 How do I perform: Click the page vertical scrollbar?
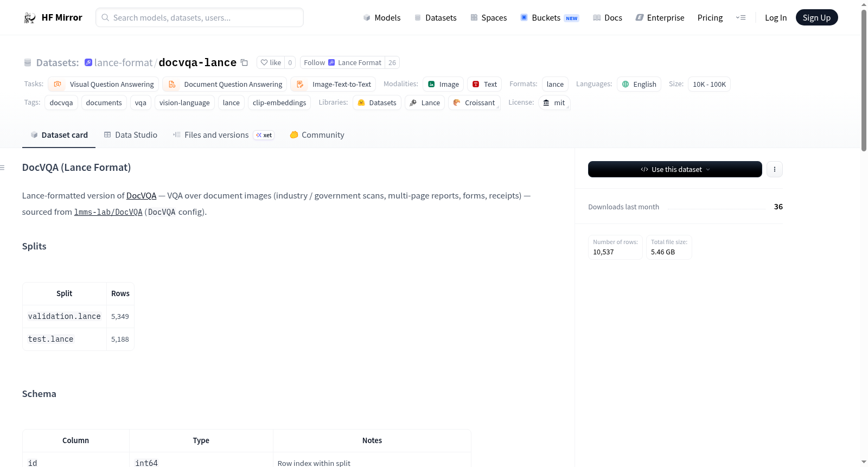tap(864, 80)
